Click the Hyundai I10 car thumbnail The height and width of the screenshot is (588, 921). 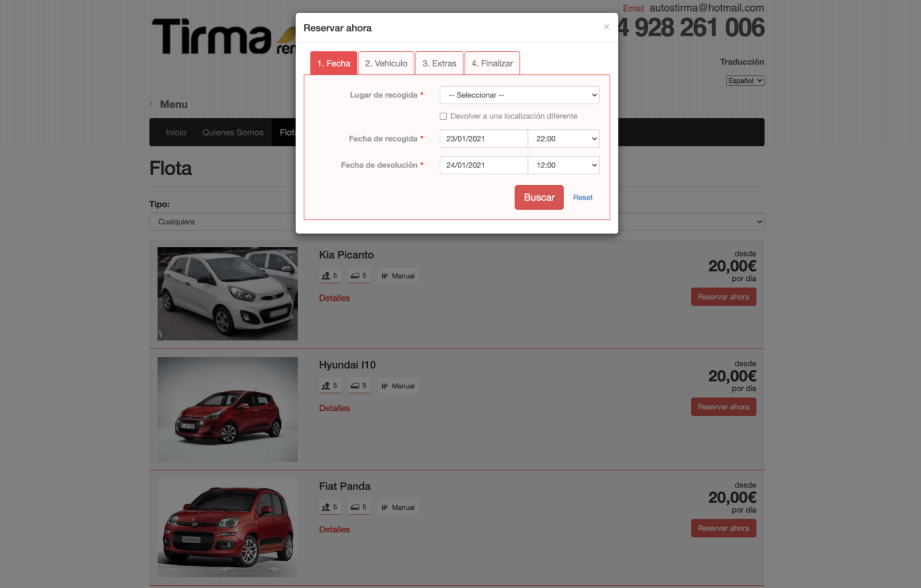tap(227, 409)
